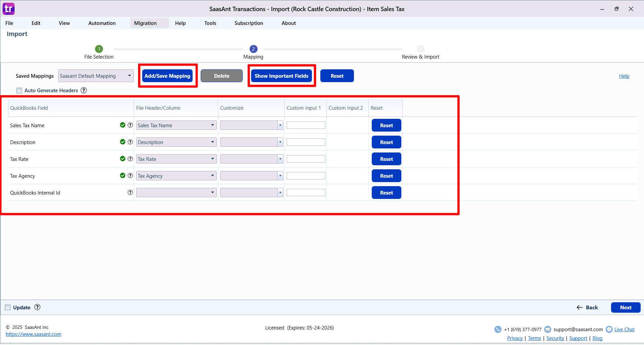This screenshot has height=345, width=644.
Task: Open the About menu
Action: (289, 23)
